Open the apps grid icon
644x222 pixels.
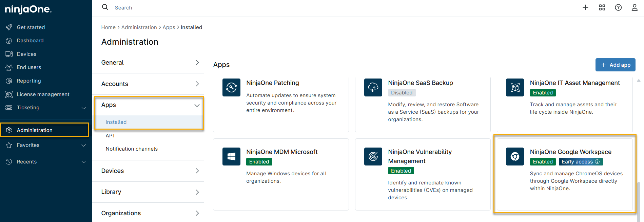pyautogui.click(x=602, y=7)
